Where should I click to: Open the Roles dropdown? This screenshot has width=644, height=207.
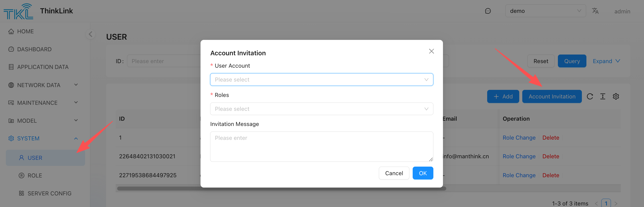[321, 109]
